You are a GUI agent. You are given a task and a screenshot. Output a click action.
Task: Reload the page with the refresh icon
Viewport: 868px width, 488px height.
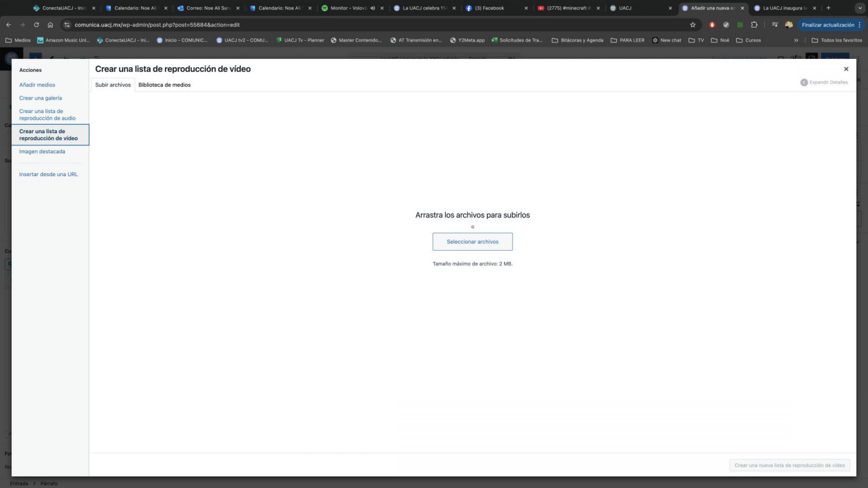tap(36, 25)
